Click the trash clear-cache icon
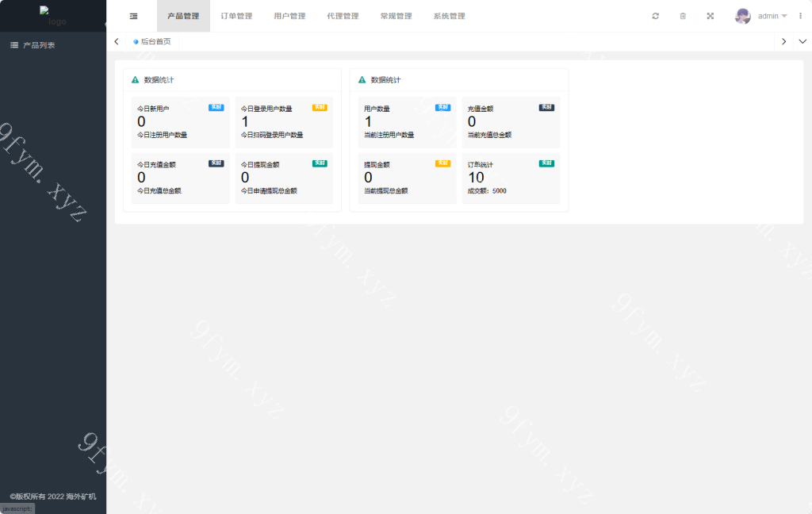The width and height of the screenshot is (812, 514). [683, 16]
